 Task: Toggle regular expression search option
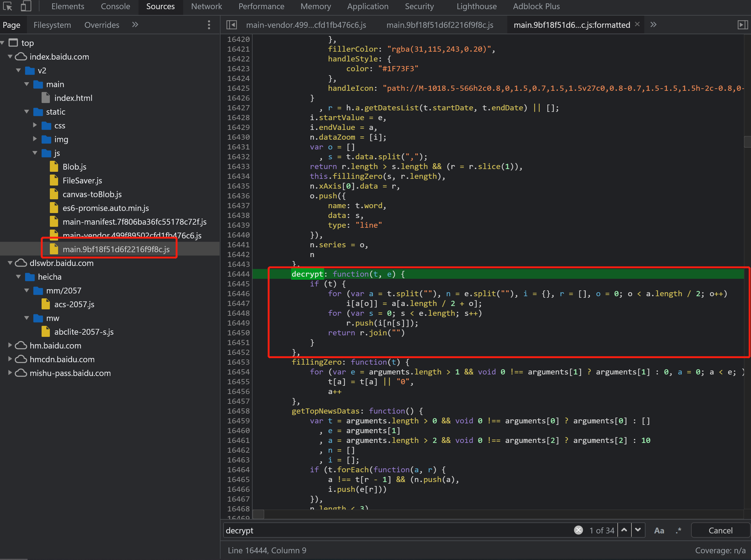[679, 530]
